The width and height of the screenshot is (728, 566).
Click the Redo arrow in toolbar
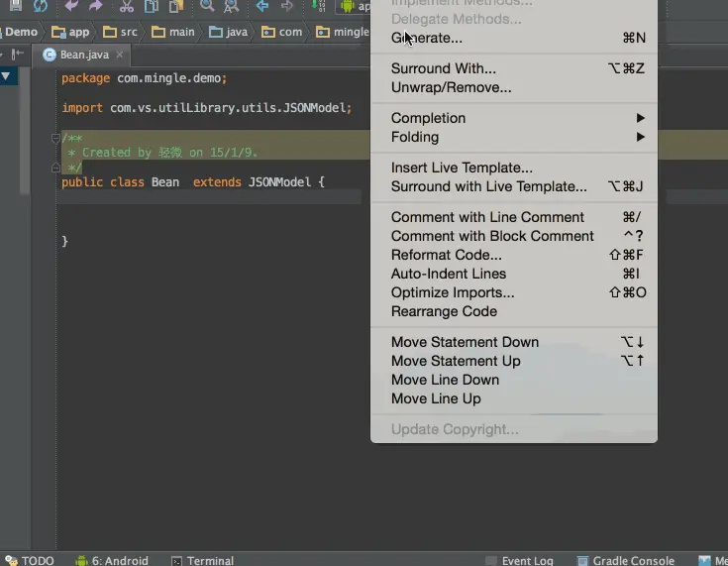[x=96, y=6]
